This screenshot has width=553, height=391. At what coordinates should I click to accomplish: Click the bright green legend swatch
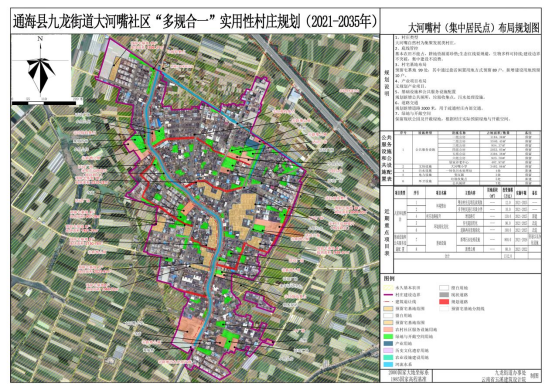pyautogui.click(x=388, y=336)
